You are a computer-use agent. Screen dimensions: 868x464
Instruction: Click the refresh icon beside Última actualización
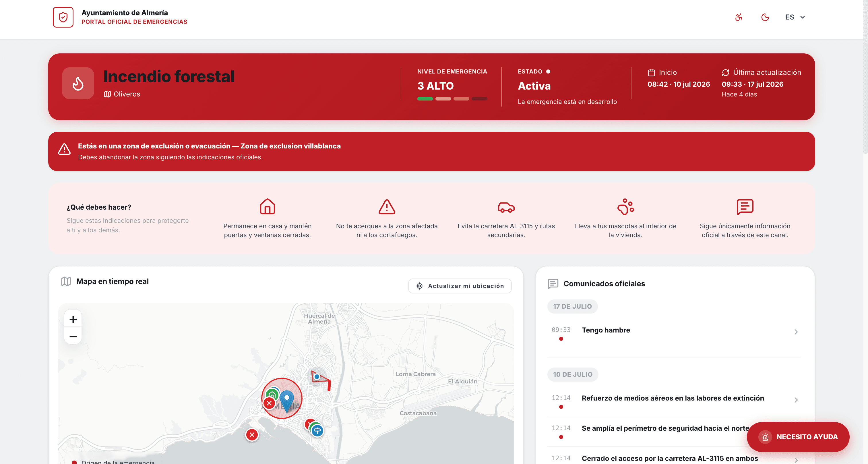(x=725, y=72)
